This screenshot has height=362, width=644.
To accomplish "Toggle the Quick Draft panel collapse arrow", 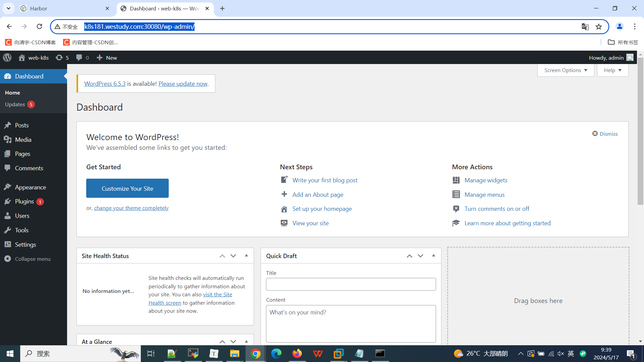I will click(x=433, y=256).
